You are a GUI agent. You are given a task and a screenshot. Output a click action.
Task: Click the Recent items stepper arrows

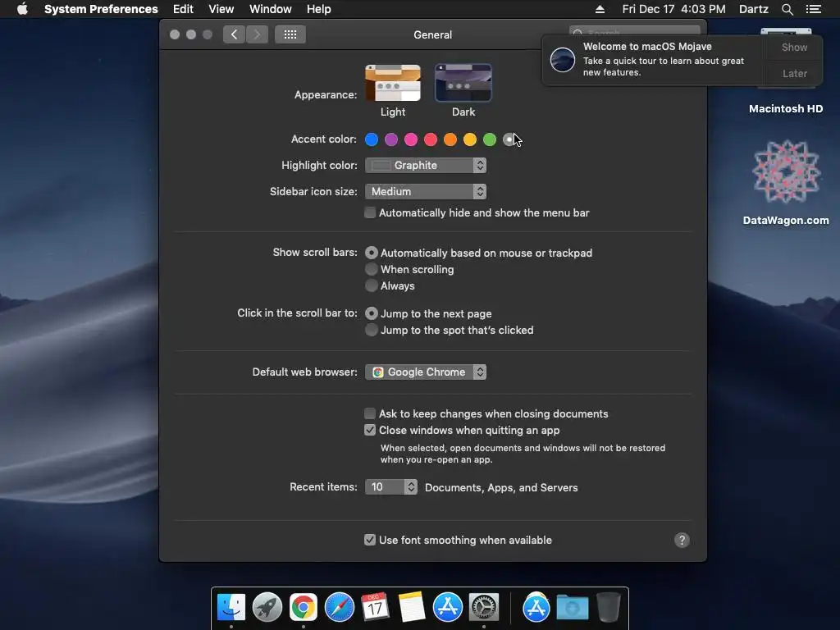click(x=411, y=487)
